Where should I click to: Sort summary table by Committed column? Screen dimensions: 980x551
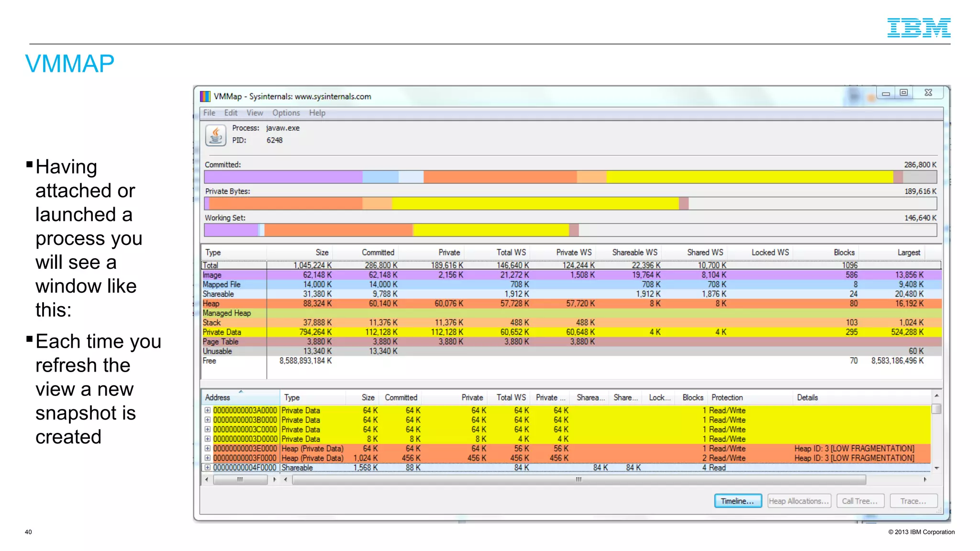(366, 253)
